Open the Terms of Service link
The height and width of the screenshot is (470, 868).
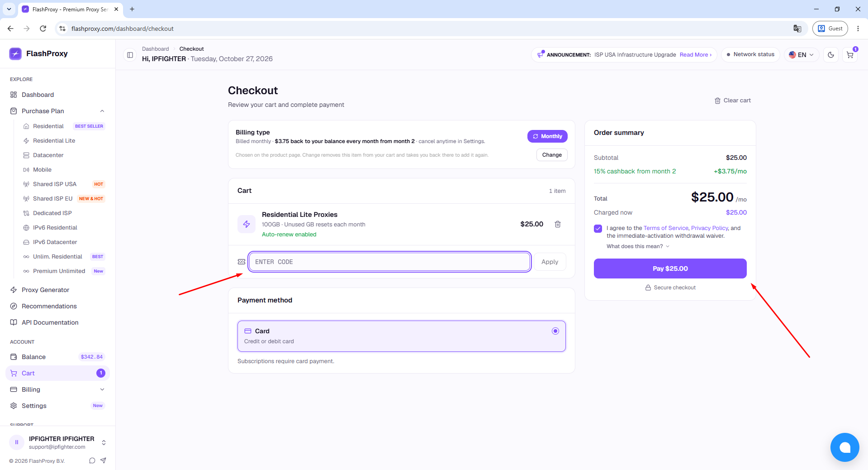click(666, 228)
